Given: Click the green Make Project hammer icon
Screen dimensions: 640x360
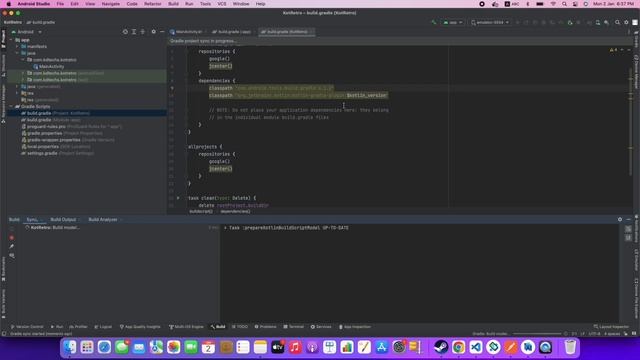Looking at the screenshot, I should pos(434,22).
